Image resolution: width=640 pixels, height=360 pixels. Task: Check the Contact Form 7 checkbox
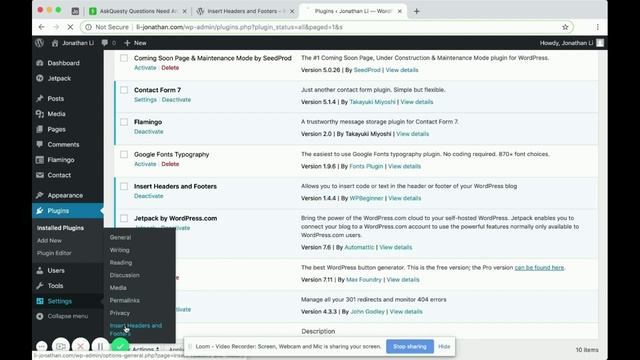coord(124,90)
